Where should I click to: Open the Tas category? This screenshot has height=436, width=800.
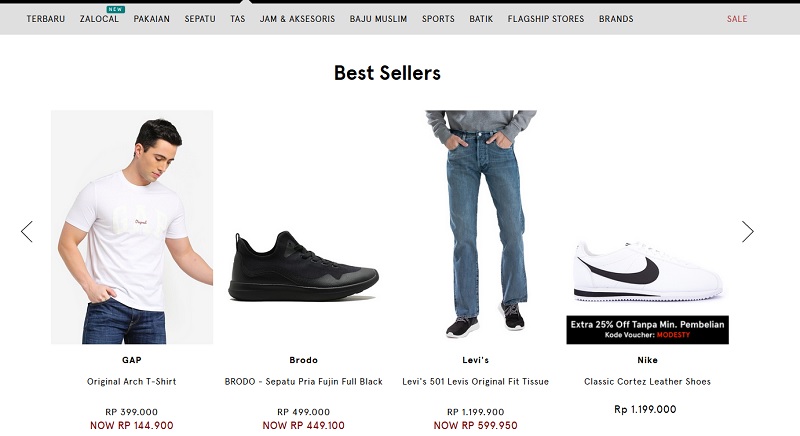coord(237,19)
